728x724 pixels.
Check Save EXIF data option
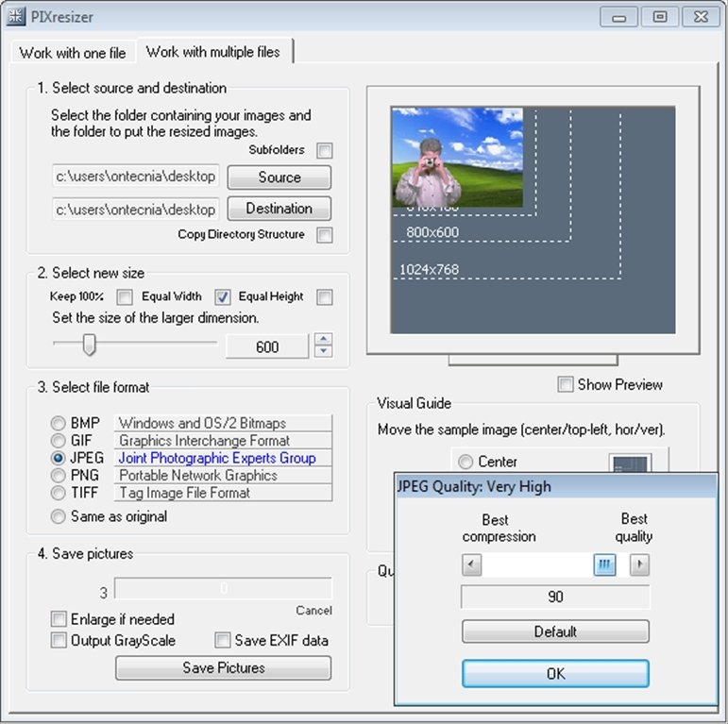click(x=223, y=640)
